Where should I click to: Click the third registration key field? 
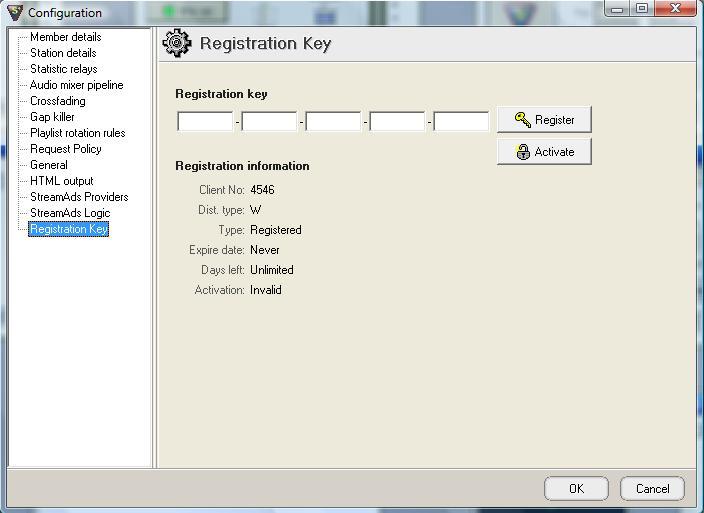point(333,121)
